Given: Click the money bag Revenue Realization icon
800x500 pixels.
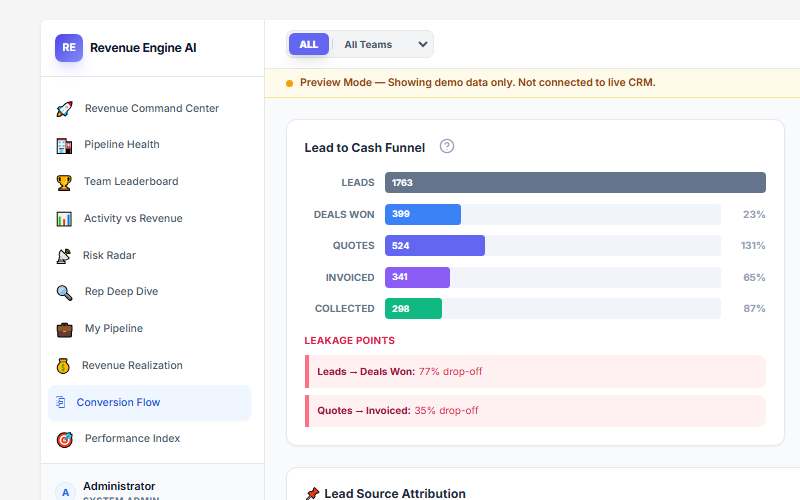Looking at the screenshot, I should pyautogui.click(x=63, y=366).
